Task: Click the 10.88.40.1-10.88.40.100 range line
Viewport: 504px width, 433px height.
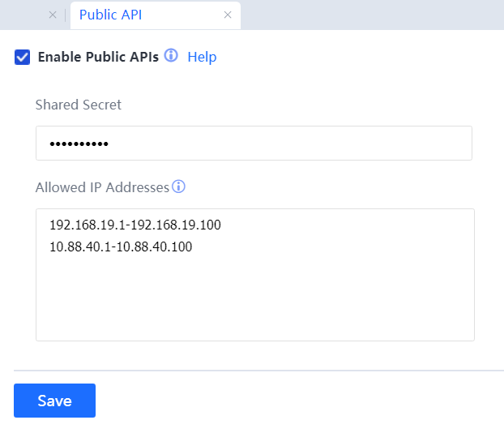Action: (x=121, y=247)
